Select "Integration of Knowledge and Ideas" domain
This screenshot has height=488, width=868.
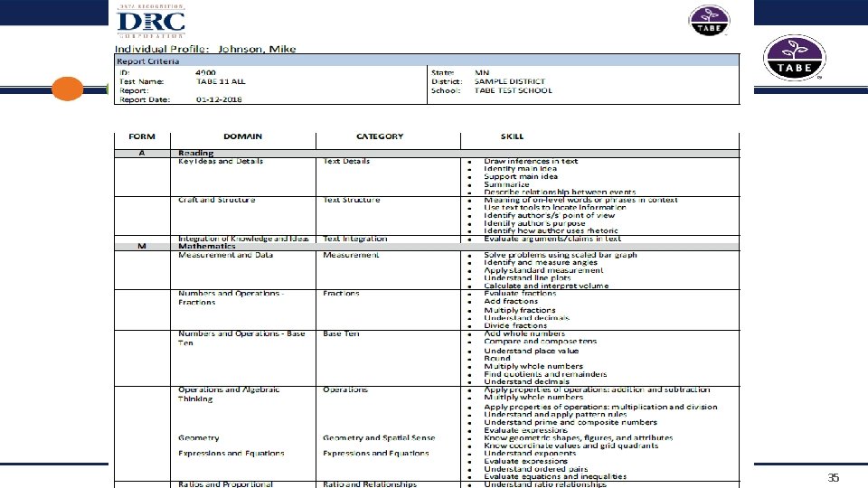point(243,239)
